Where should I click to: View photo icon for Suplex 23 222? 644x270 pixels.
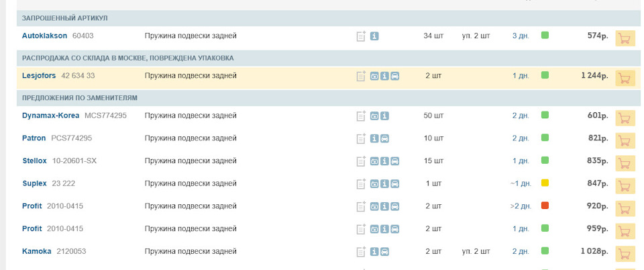(x=374, y=184)
